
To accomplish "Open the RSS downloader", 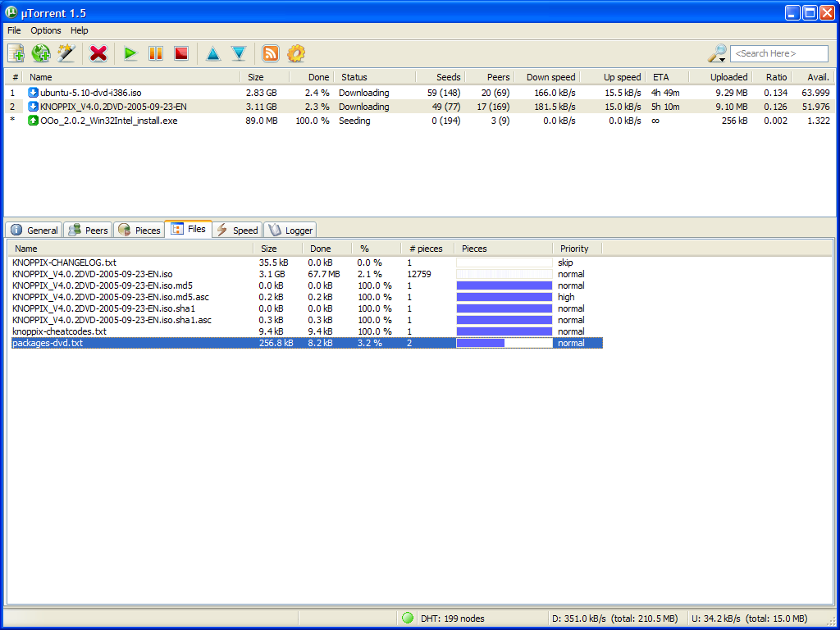I will click(270, 52).
